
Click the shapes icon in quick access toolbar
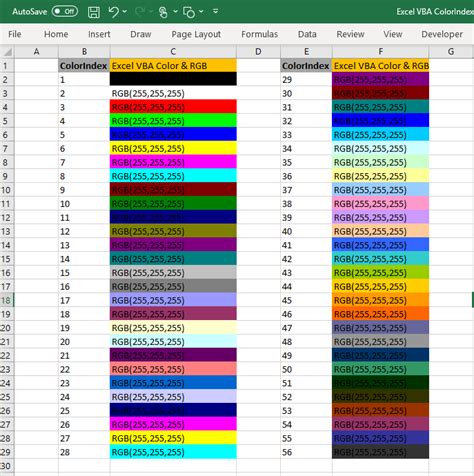(189, 12)
